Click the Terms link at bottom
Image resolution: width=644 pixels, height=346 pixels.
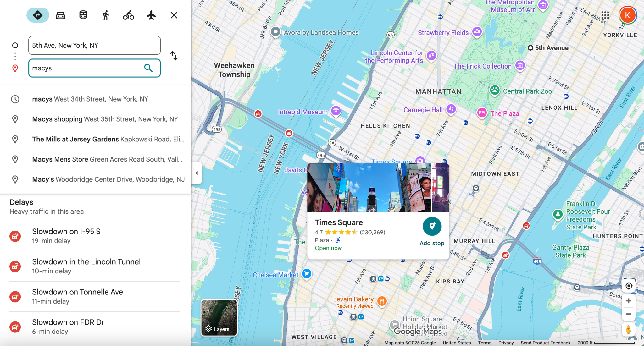484,343
